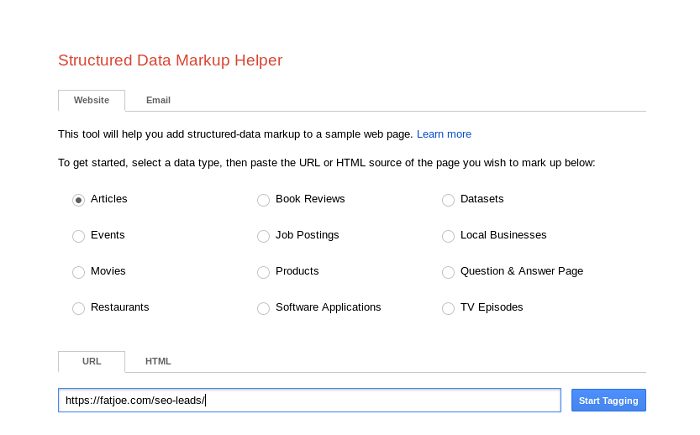Select the Movies radio button
The height and width of the screenshot is (435, 700).
tap(78, 272)
